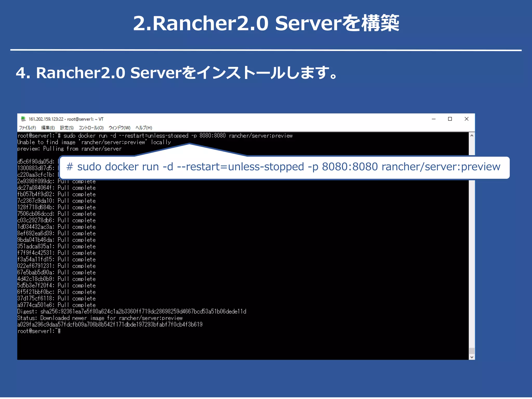This screenshot has width=532, height=399.
Task: Click the 37d175cf6118 Pull complete line
Action: pyautogui.click(x=56, y=298)
